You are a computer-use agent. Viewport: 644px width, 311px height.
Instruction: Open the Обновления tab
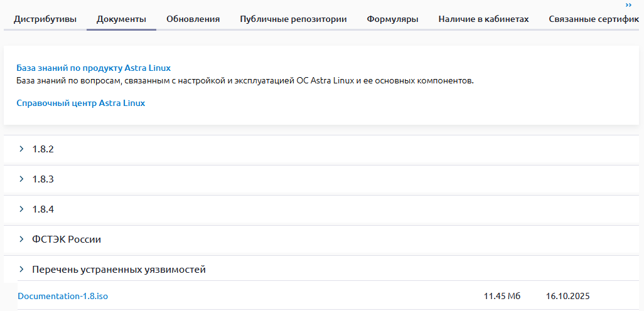coord(193,19)
